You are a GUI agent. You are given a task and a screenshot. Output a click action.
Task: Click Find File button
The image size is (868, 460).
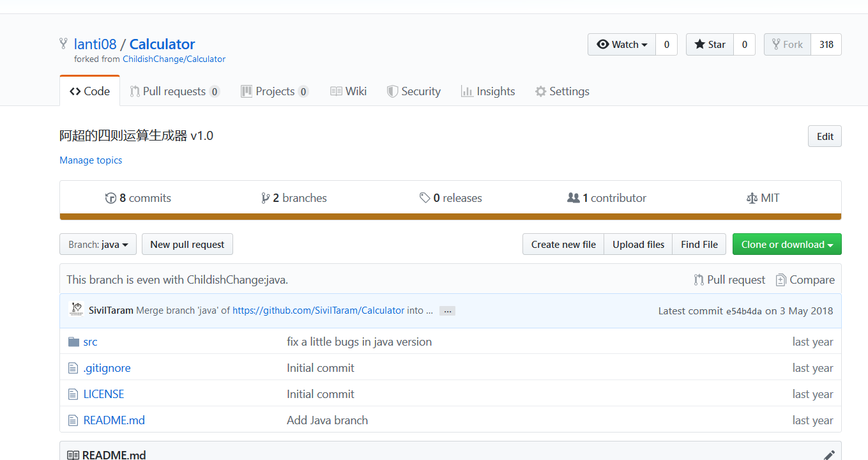[699, 245]
